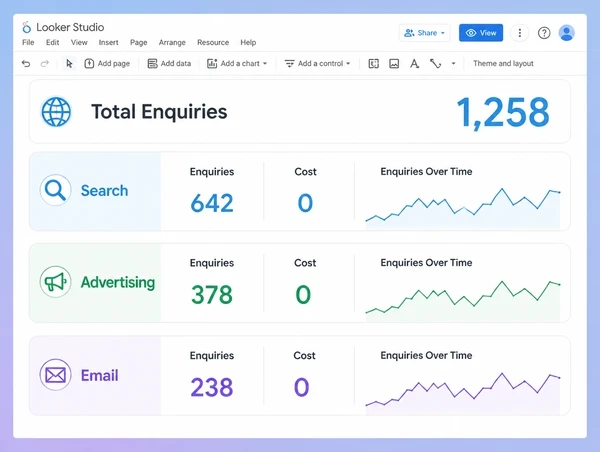The height and width of the screenshot is (452, 600).
Task: Select the green Advertising sparkline chart
Action: (463, 300)
